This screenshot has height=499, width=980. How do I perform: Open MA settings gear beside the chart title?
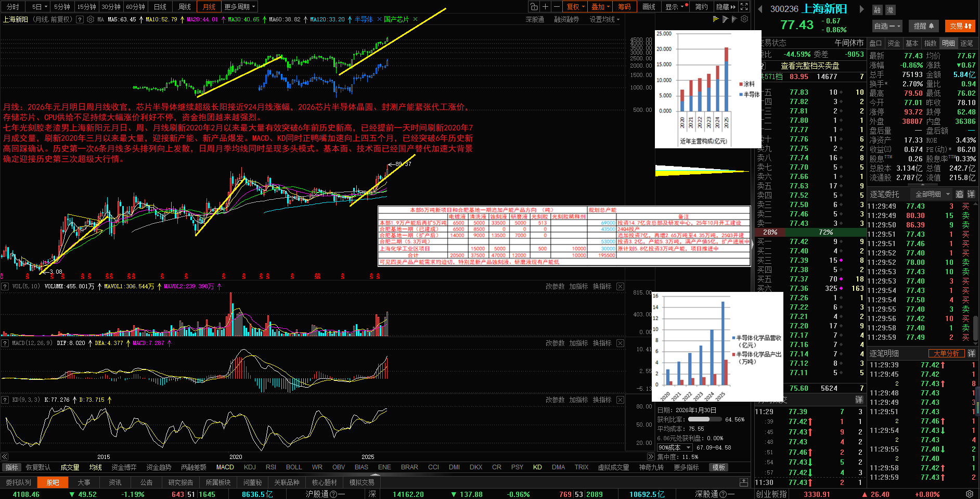pos(91,19)
